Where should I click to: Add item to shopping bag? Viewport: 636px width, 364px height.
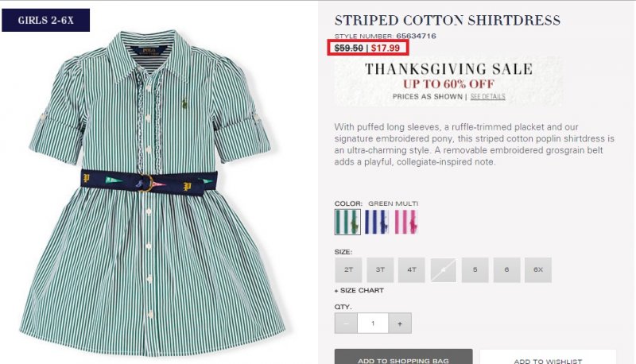click(404, 357)
